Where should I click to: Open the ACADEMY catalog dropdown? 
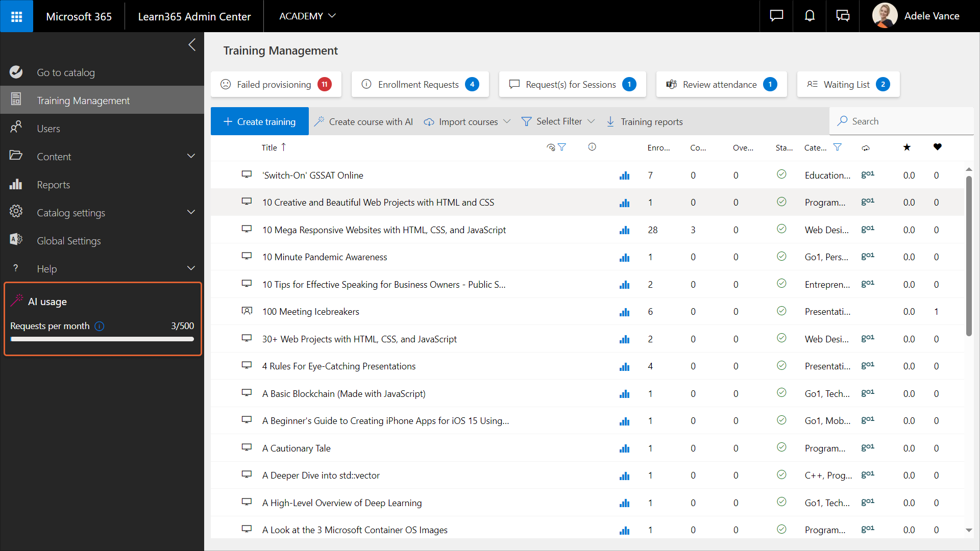pos(307,16)
